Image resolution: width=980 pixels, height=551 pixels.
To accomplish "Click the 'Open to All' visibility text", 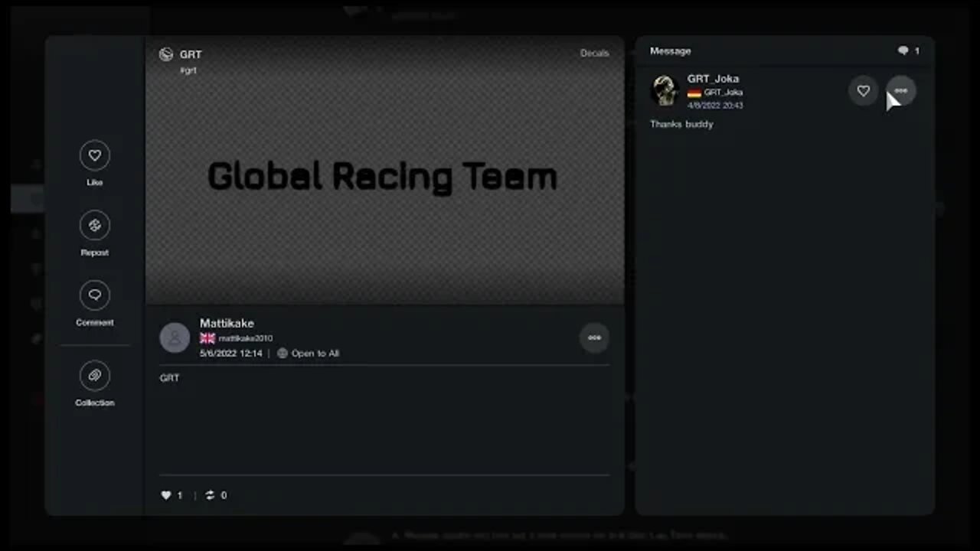I will [315, 354].
